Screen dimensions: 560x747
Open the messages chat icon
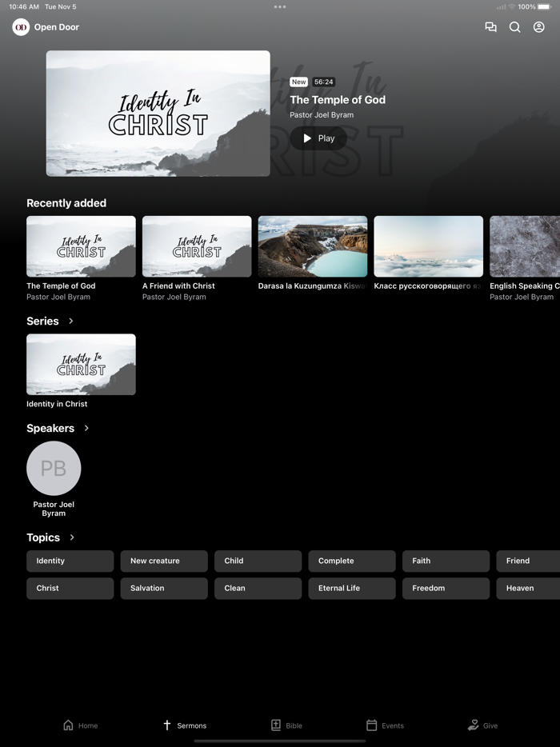[490, 27]
